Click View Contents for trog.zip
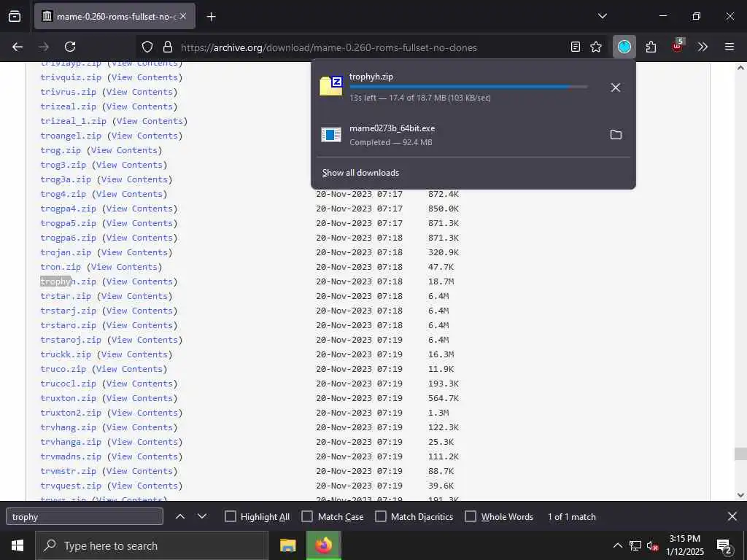Image resolution: width=747 pixels, height=560 pixels. tap(124, 150)
